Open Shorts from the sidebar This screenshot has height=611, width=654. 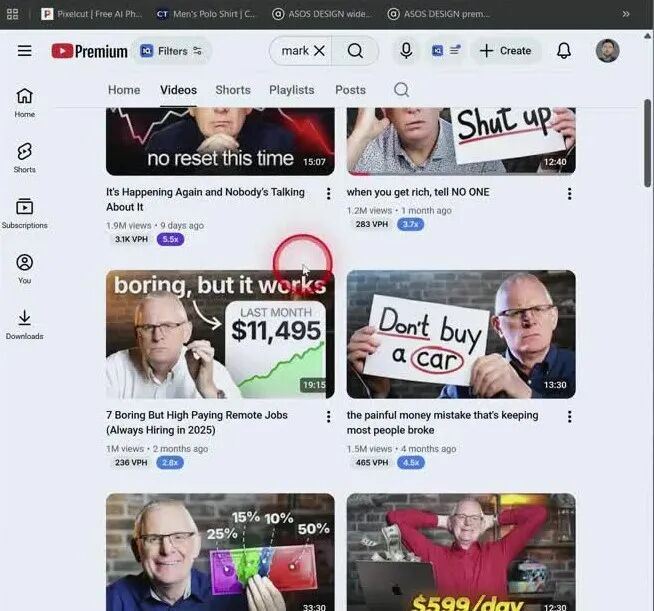(x=25, y=157)
